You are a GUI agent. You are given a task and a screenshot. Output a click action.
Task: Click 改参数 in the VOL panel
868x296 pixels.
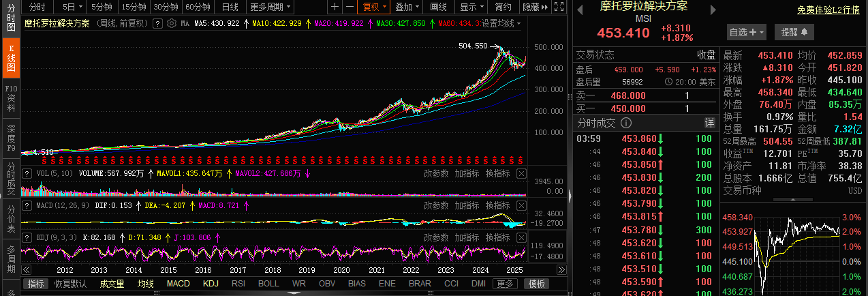click(x=436, y=174)
